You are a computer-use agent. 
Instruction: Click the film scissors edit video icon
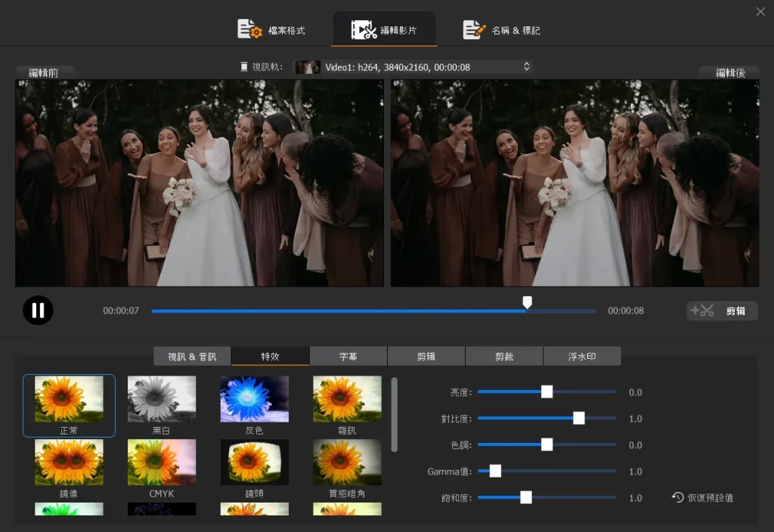(364, 29)
